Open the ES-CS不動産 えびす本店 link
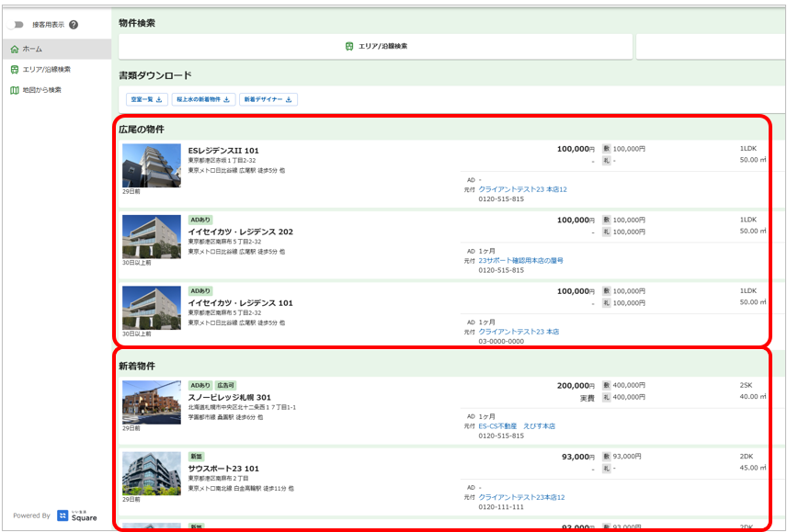Image resolution: width=787 pixels, height=532 pixels. [x=517, y=426]
